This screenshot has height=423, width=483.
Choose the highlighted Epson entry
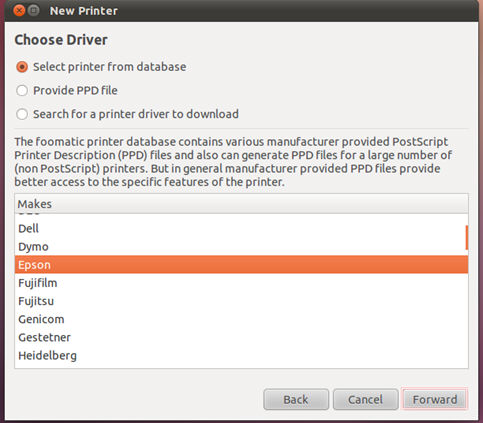[x=241, y=265]
